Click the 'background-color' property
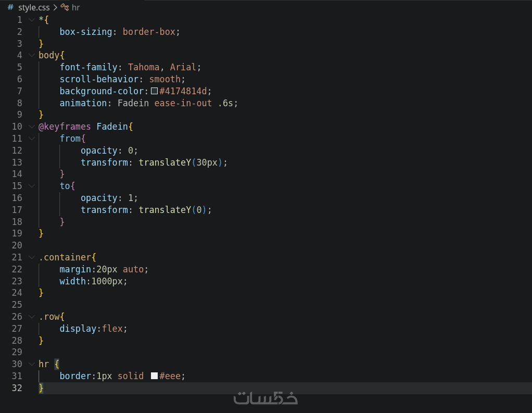Viewport: 532px width, 413px height. pos(102,91)
